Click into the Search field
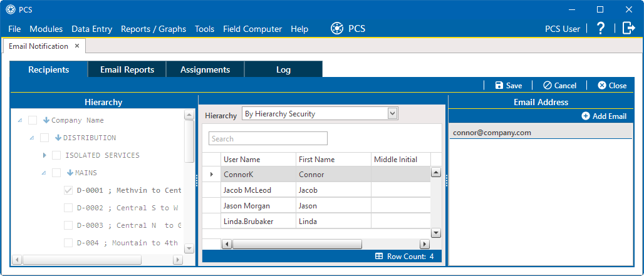The height and width of the screenshot is (276, 644). click(268, 138)
